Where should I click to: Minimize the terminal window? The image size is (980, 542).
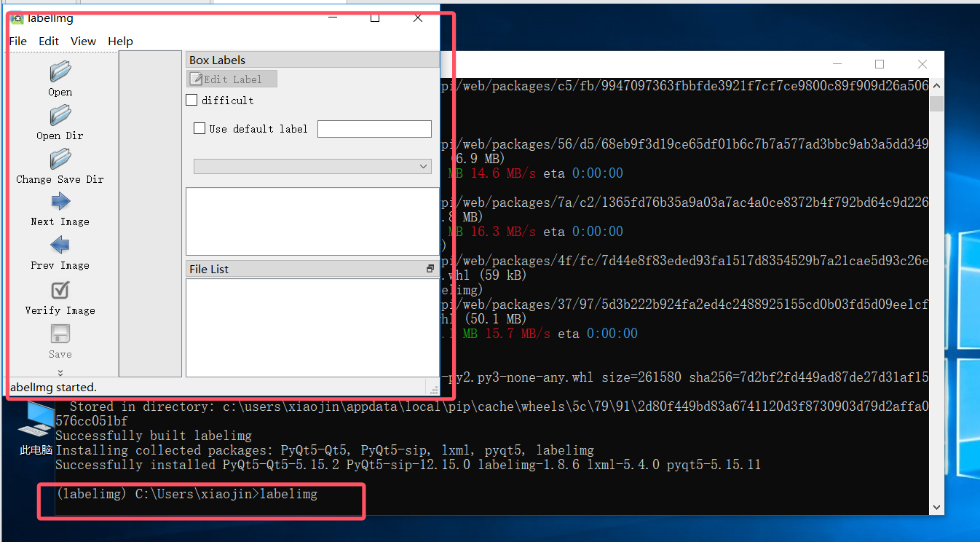click(837, 64)
